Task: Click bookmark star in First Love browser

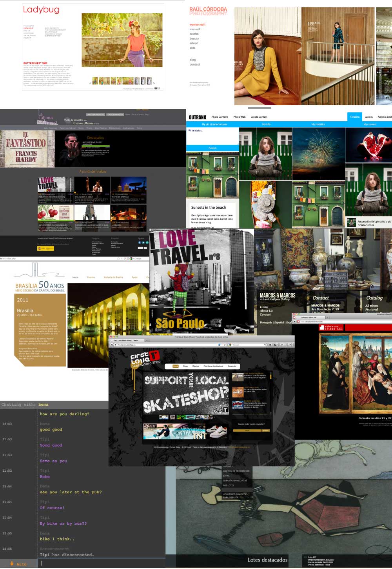Action: (x=219, y=345)
